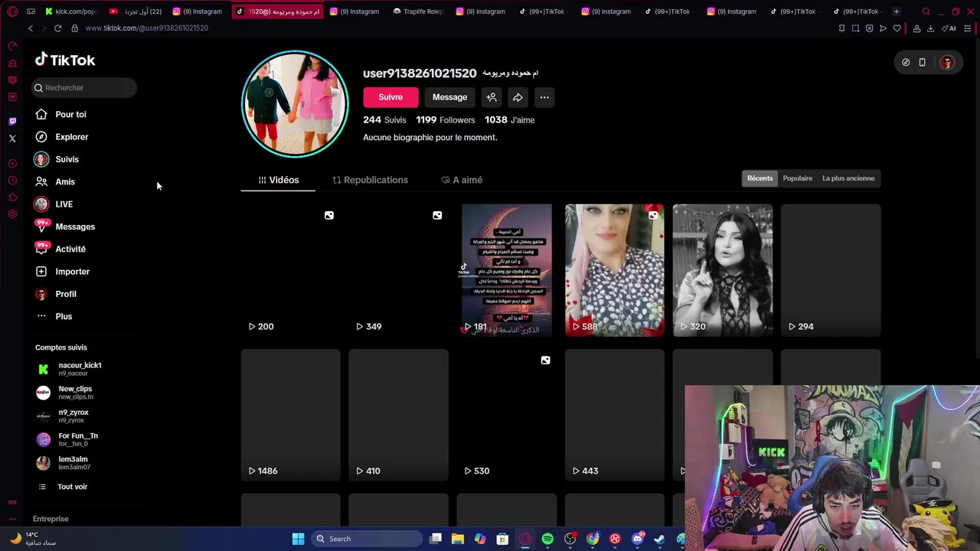The height and width of the screenshot is (551, 980).
Task: Open a new browser tab with plus
Action: coord(896,11)
